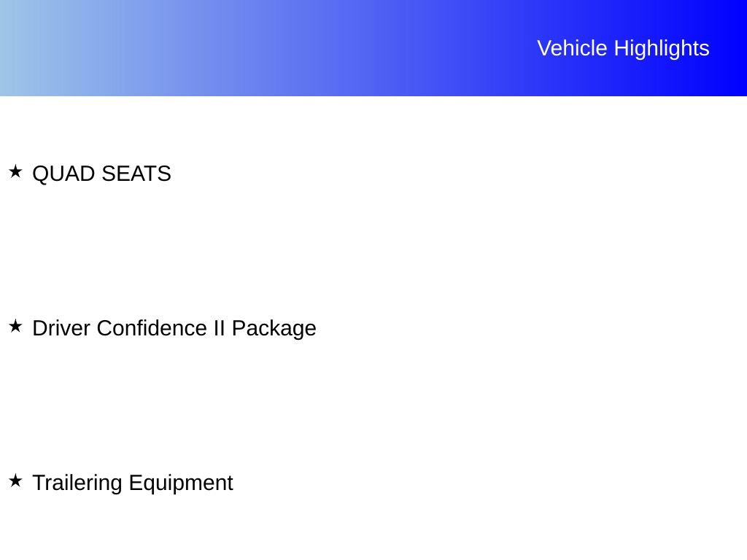Click the deep blue right edge of banner
Screen dimensions: 747x560
(734, 47)
